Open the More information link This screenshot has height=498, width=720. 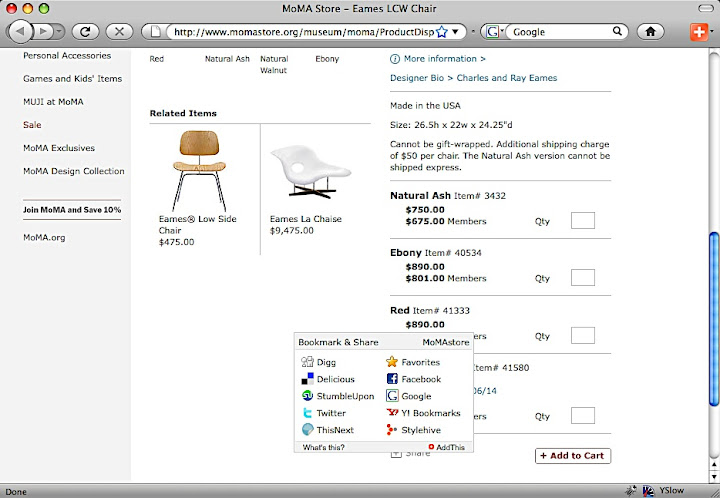click(x=444, y=59)
